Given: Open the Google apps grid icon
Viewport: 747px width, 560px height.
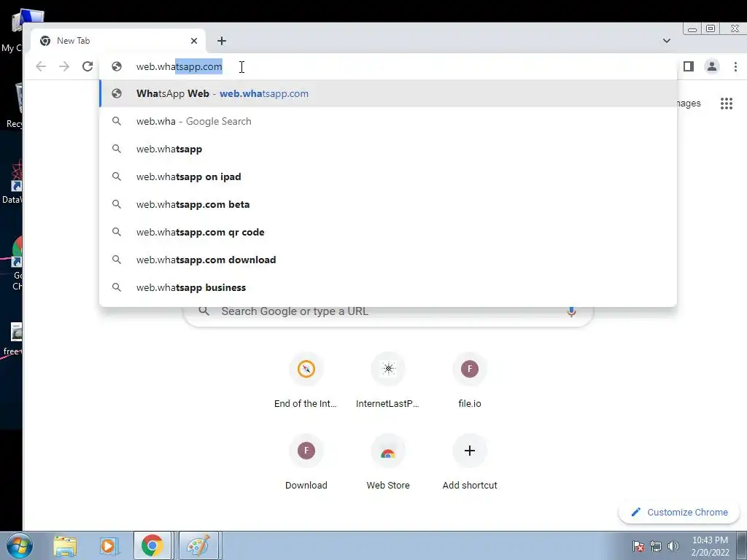Looking at the screenshot, I should point(727,104).
